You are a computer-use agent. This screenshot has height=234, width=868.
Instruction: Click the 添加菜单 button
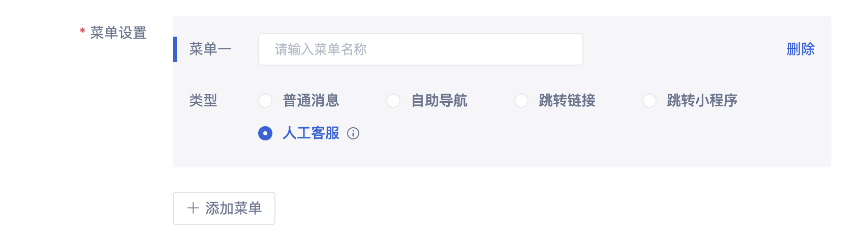coord(224,208)
